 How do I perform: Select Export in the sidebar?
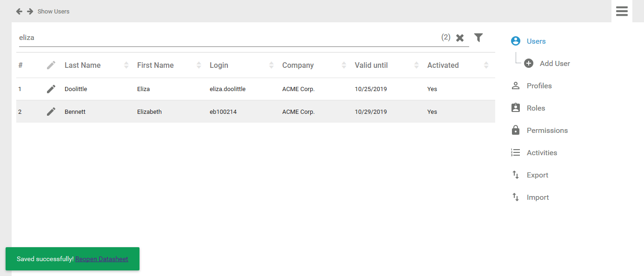[537, 175]
